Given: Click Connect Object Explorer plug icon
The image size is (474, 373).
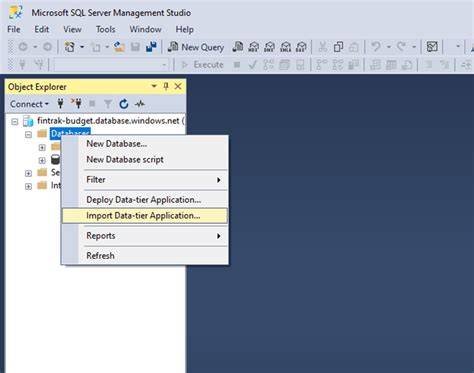Looking at the screenshot, I should pyautogui.click(x=60, y=104).
